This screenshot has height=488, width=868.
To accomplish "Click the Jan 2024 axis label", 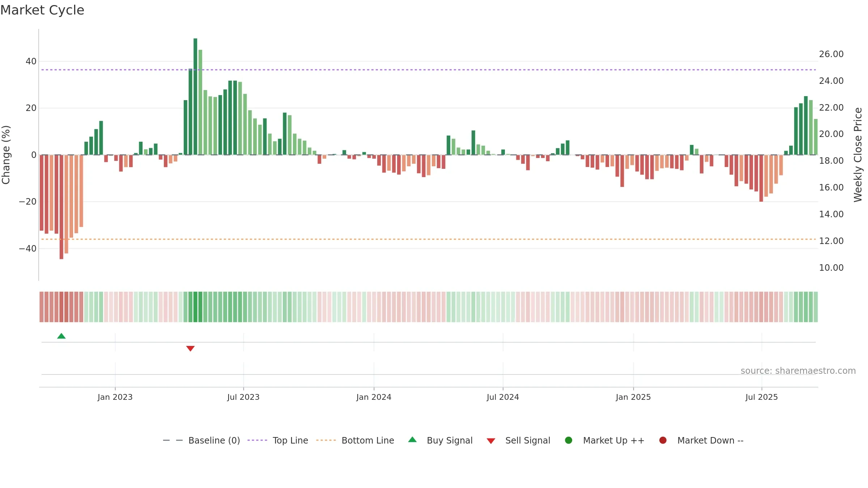I will pyautogui.click(x=374, y=397).
